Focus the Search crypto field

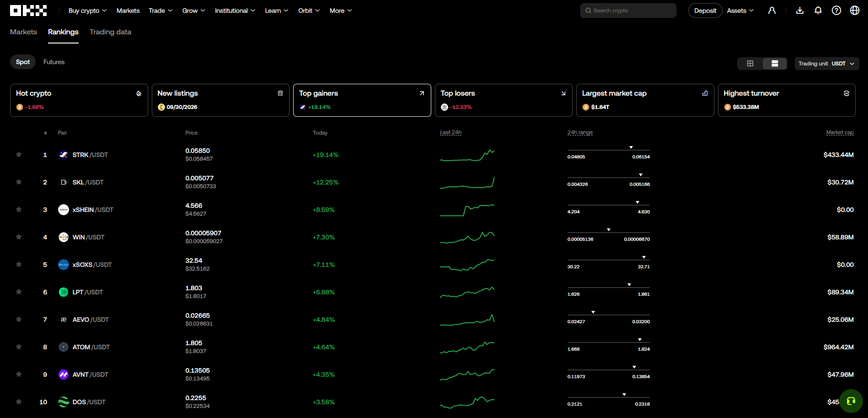628,11
